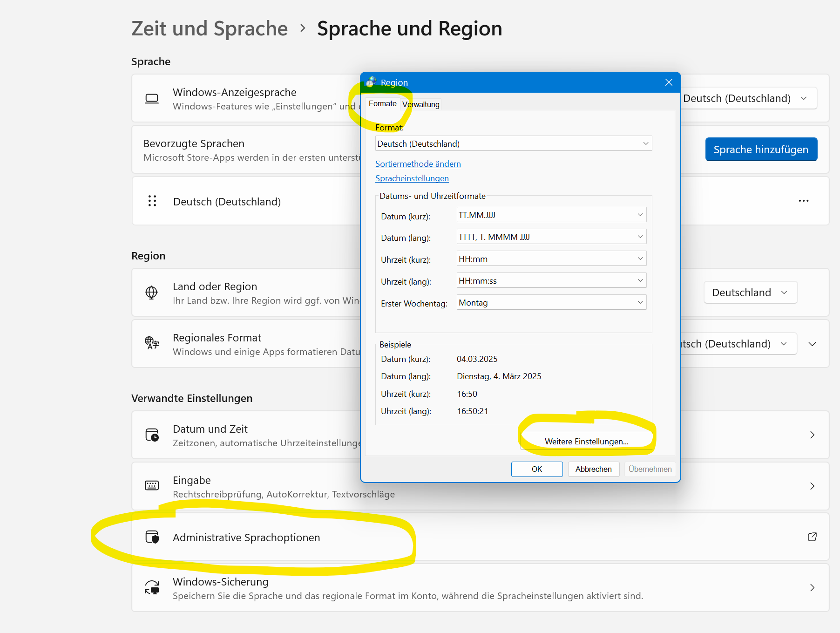Switch to the Verwaltung tab
This screenshot has height=633, width=840.
(x=421, y=104)
